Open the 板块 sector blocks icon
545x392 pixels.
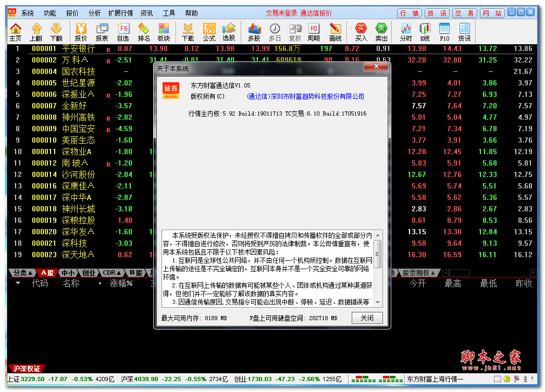click(164, 32)
